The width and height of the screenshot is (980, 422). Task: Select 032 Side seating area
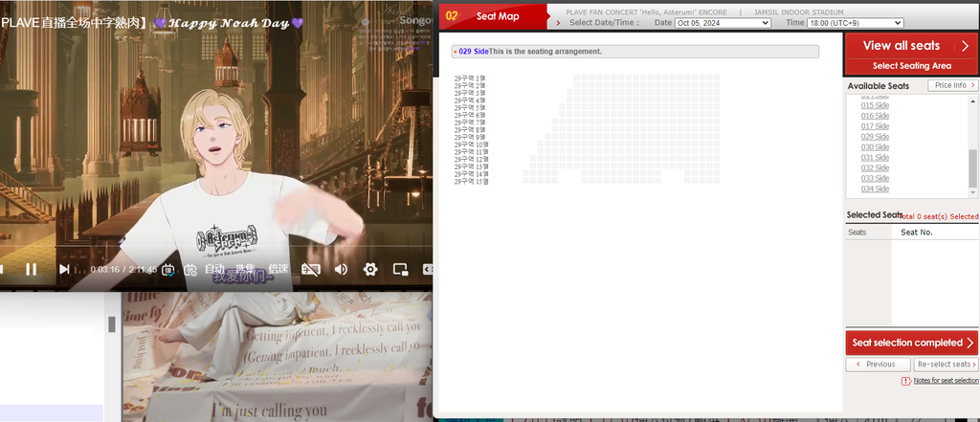tap(875, 167)
